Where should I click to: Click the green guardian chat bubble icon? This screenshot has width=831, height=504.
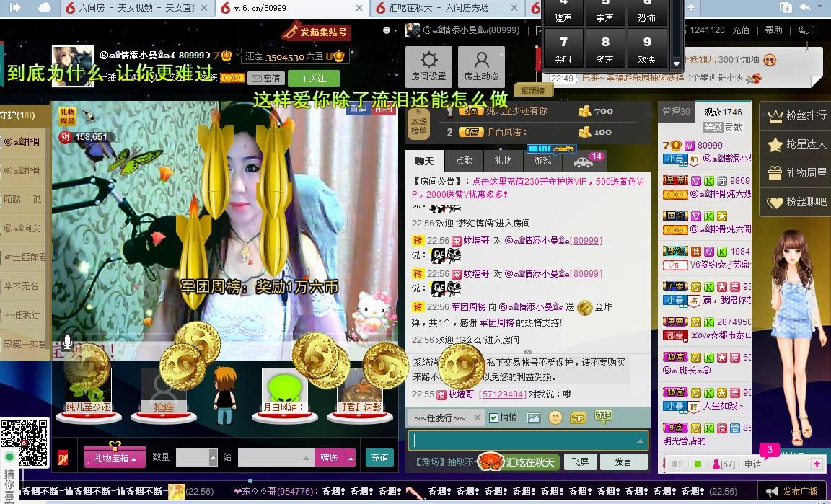603,417
